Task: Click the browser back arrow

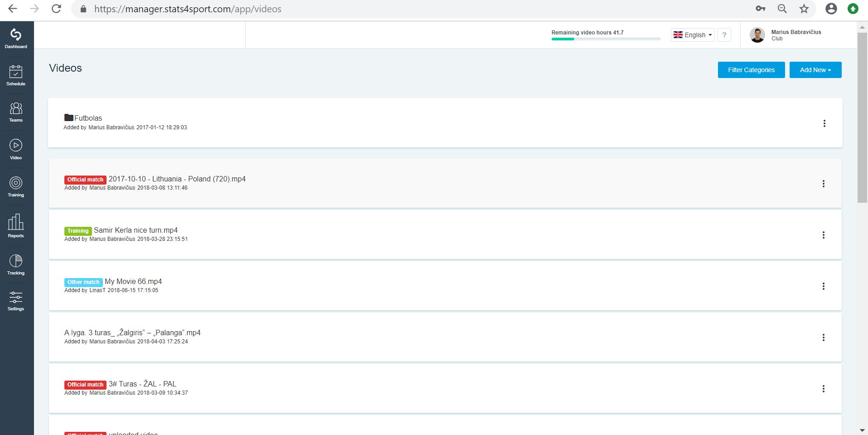Action: click(x=13, y=9)
